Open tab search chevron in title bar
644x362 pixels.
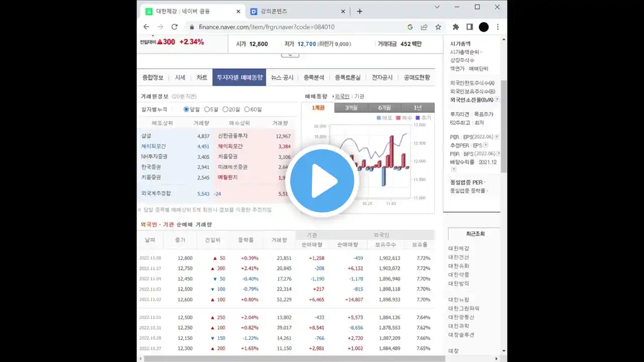click(x=437, y=7)
